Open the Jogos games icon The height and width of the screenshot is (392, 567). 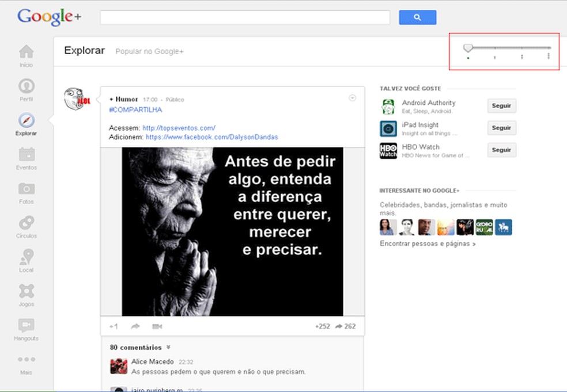(27, 291)
